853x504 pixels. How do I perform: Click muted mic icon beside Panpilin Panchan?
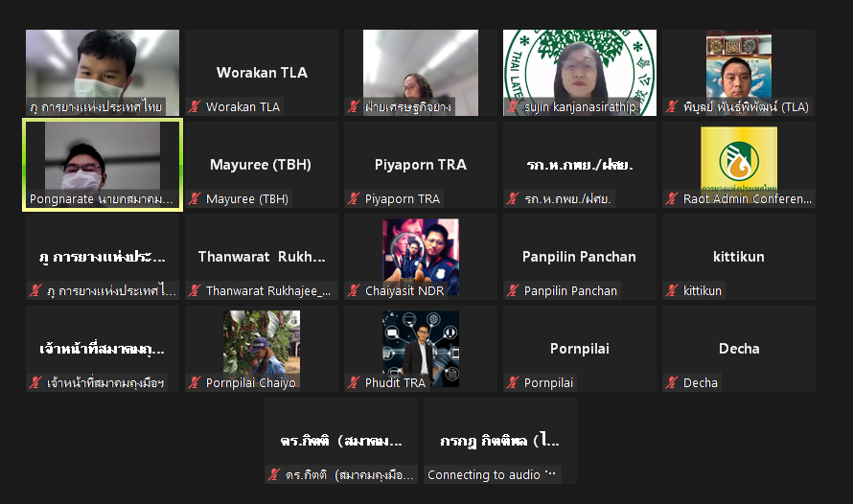[x=513, y=290]
